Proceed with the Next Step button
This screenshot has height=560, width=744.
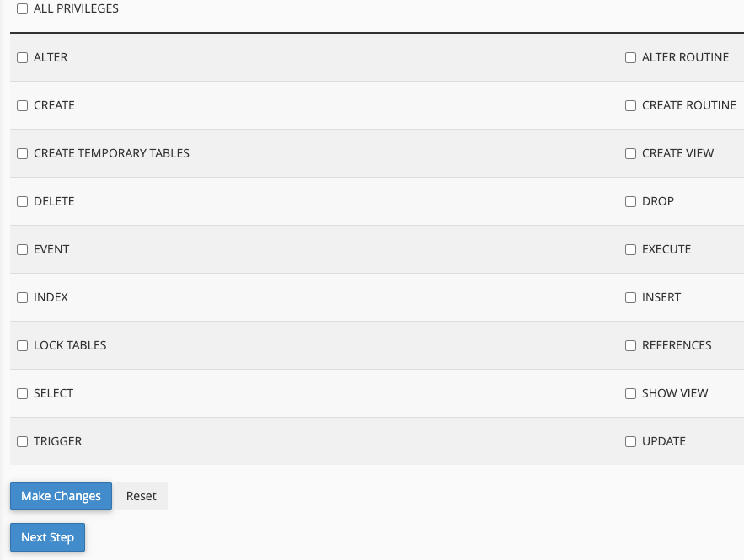point(47,537)
